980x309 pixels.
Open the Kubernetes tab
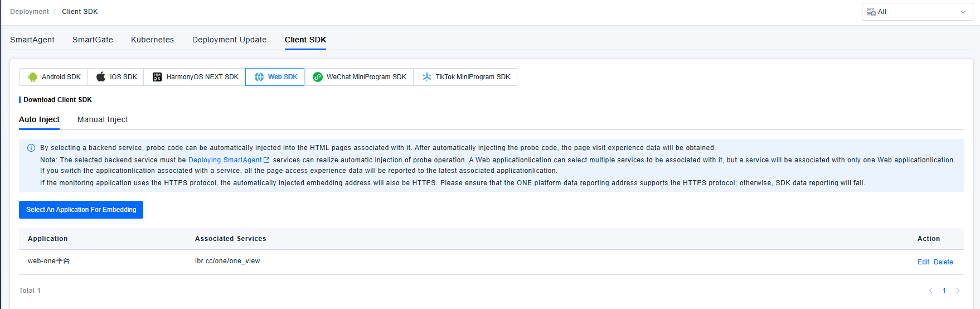coord(152,40)
